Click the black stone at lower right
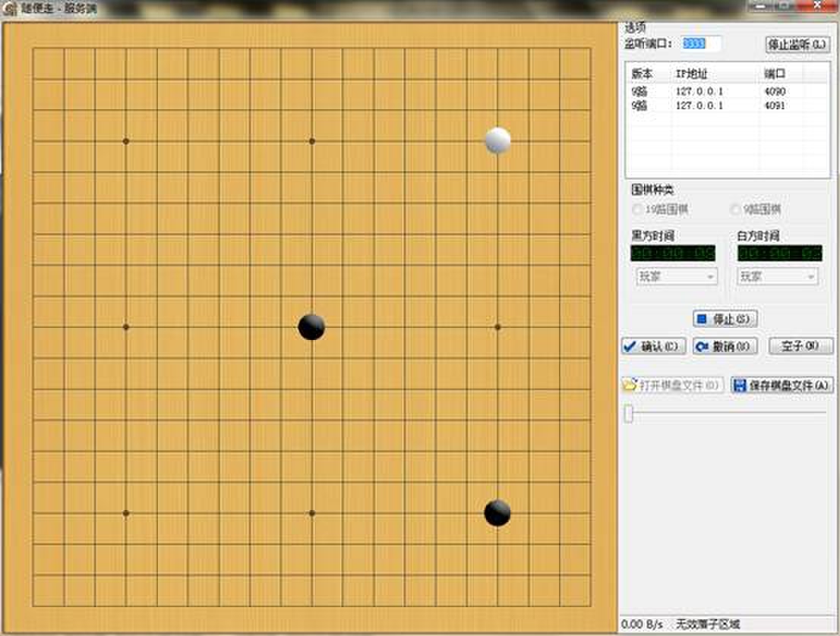Image resolution: width=840 pixels, height=636 pixels. (497, 513)
